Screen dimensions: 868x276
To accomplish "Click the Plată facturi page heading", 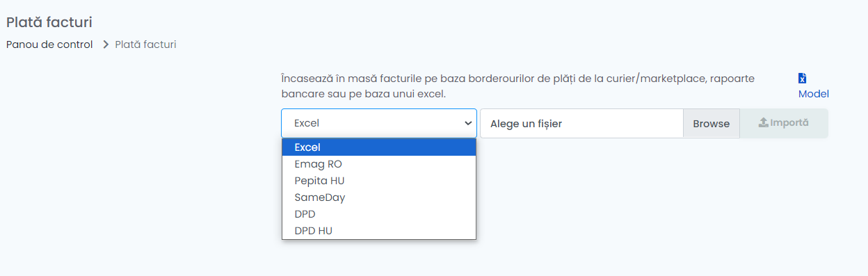I will [x=49, y=22].
